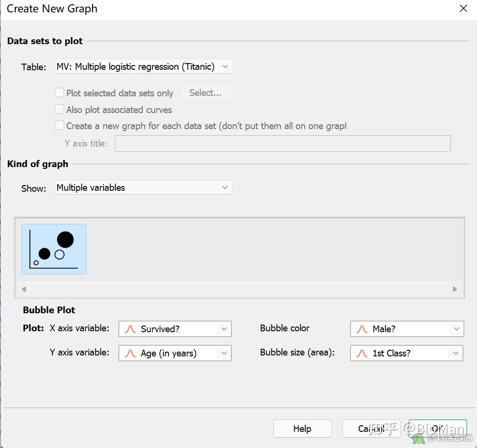The image size is (477, 448).
Task: Click the Help button
Action: [x=302, y=429]
